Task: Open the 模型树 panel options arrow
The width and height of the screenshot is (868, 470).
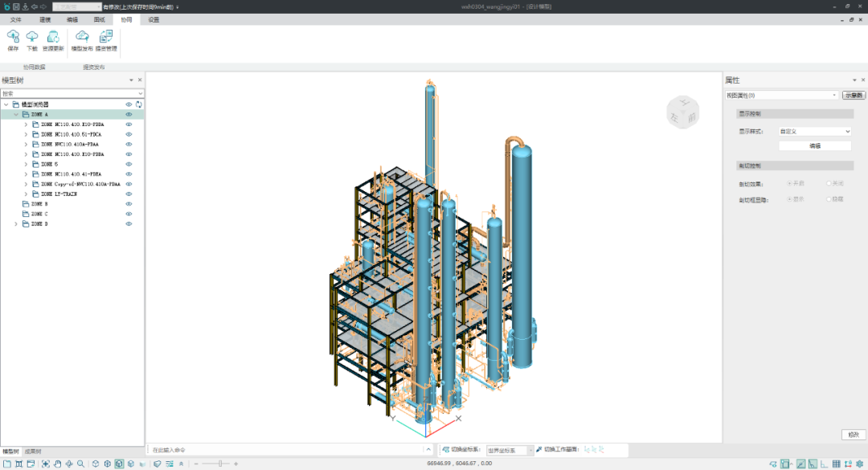Action: coord(131,80)
